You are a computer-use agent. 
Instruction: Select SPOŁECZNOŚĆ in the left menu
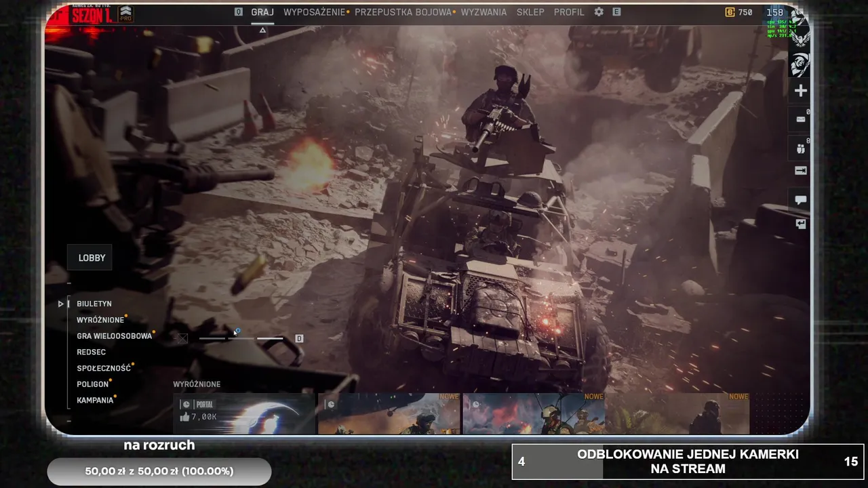click(x=104, y=368)
